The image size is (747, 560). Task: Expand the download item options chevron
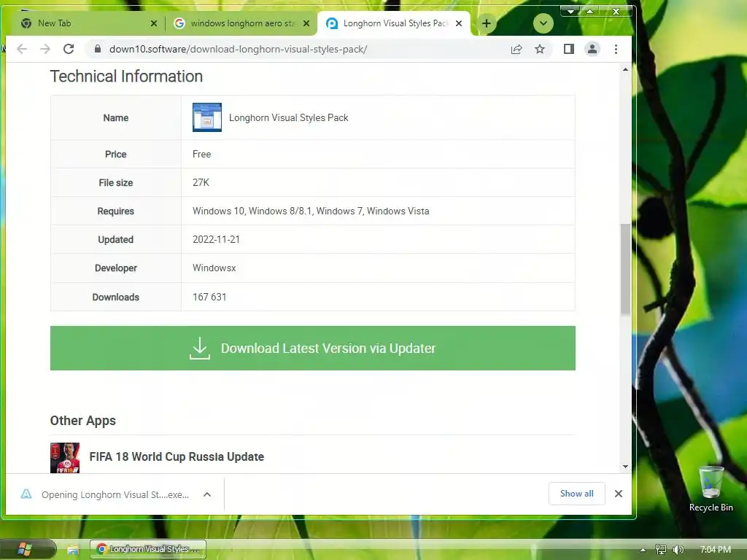coord(207,494)
